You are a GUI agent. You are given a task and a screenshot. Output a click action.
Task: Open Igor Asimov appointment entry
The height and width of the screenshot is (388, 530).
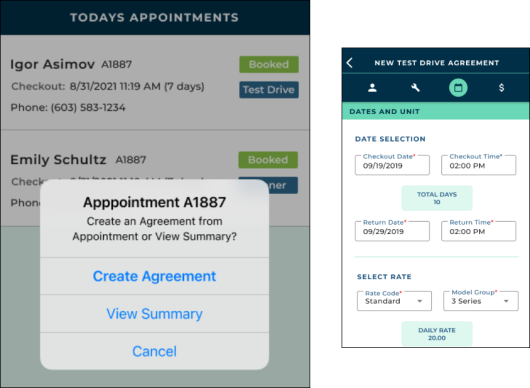click(155, 82)
